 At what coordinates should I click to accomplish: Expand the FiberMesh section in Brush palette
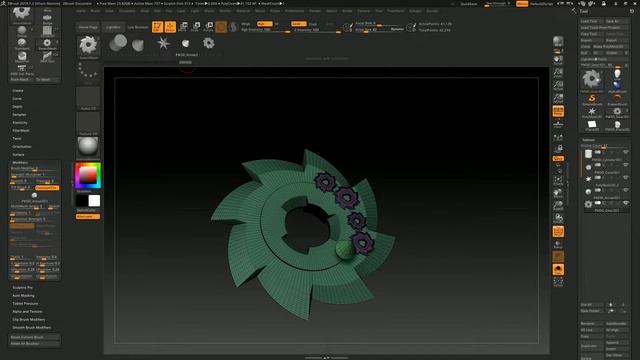click(21, 131)
